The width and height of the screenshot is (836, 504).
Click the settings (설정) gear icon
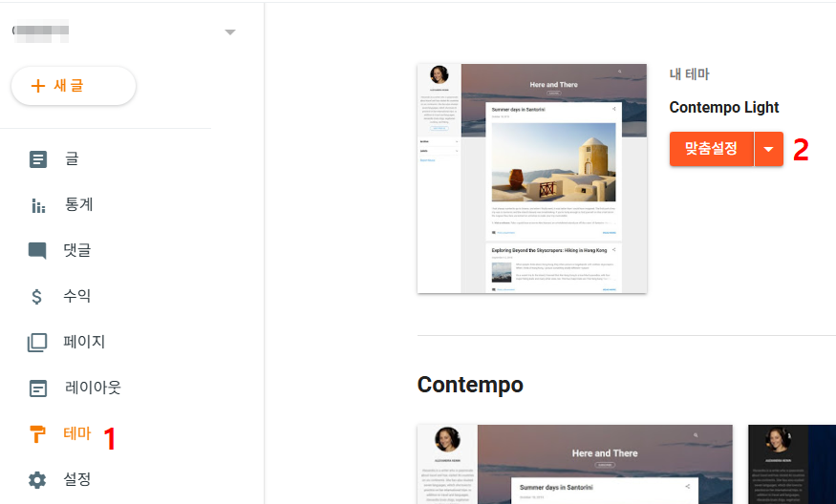tap(37, 480)
